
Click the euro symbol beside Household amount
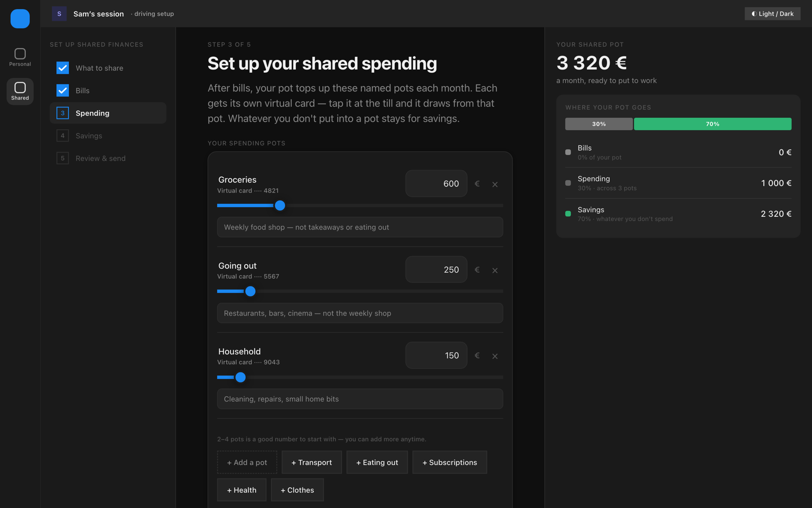tap(477, 356)
